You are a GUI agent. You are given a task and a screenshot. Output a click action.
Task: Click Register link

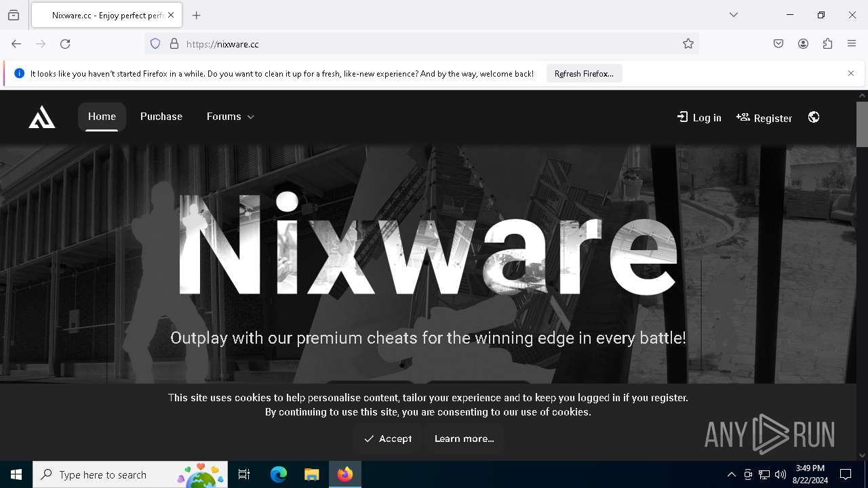[x=764, y=117]
